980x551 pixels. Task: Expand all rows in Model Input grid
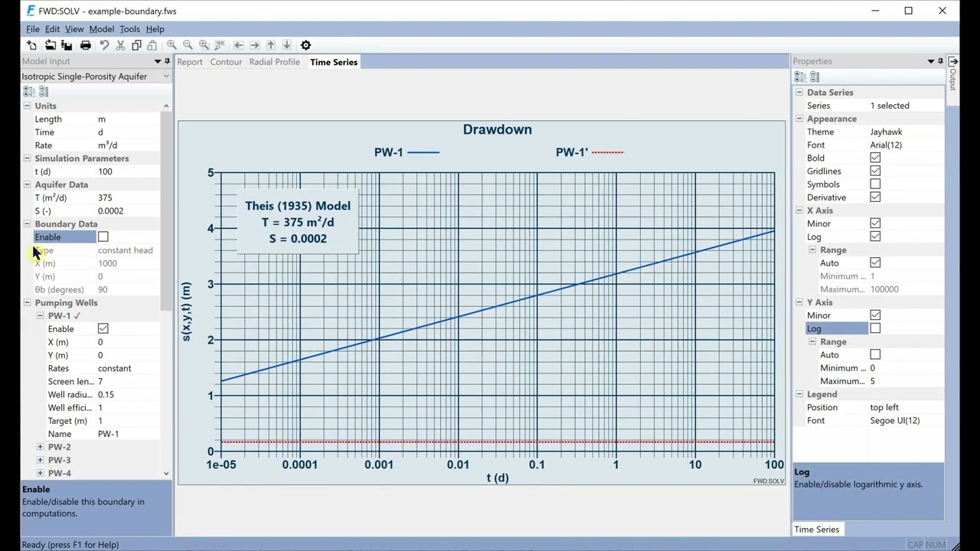(x=29, y=91)
